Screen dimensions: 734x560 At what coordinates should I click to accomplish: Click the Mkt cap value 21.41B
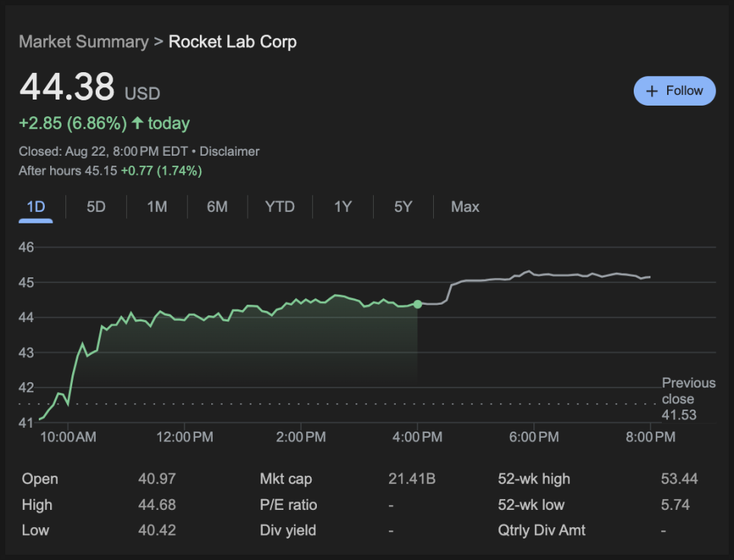click(x=412, y=479)
